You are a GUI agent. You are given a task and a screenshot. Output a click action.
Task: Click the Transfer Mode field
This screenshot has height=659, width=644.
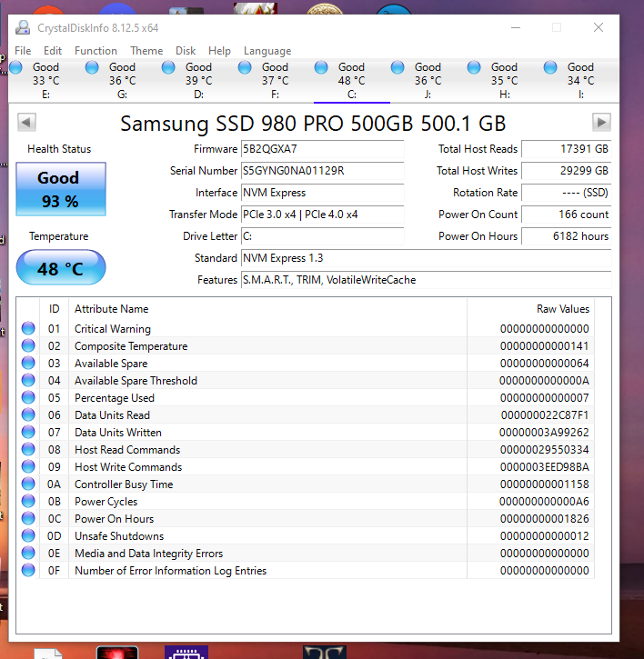pyautogui.click(x=322, y=215)
